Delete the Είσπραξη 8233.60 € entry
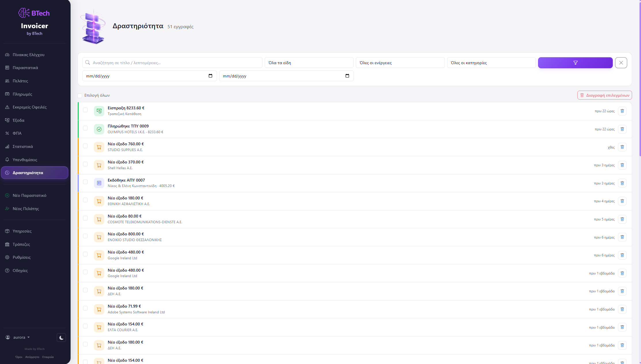 [622, 111]
